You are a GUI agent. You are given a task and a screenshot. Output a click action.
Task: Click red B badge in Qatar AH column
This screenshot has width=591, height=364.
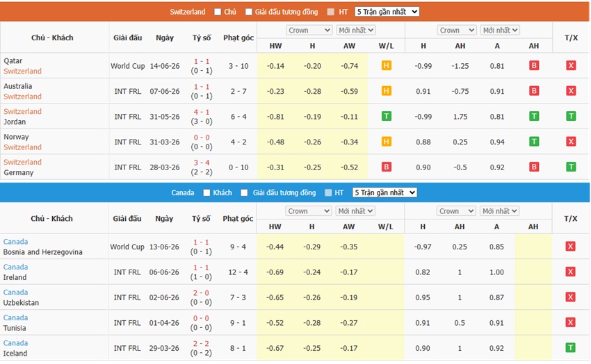(x=534, y=65)
